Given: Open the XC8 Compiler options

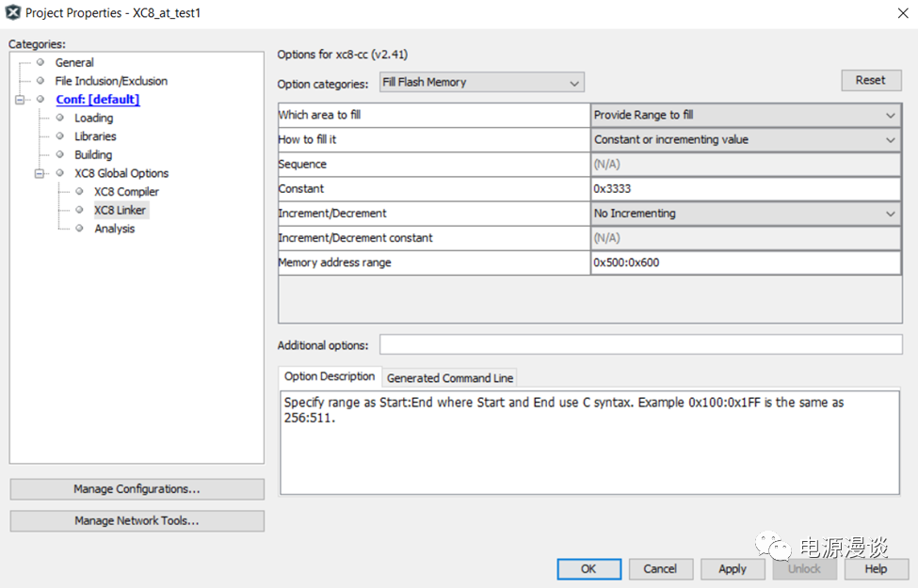Looking at the screenshot, I should coord(126,192).
